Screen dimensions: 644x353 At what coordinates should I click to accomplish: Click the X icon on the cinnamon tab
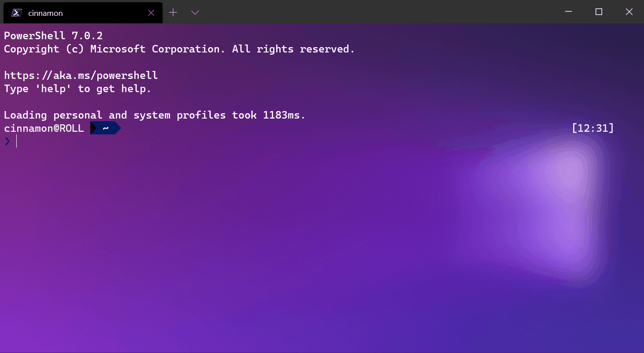click(151, 13)
